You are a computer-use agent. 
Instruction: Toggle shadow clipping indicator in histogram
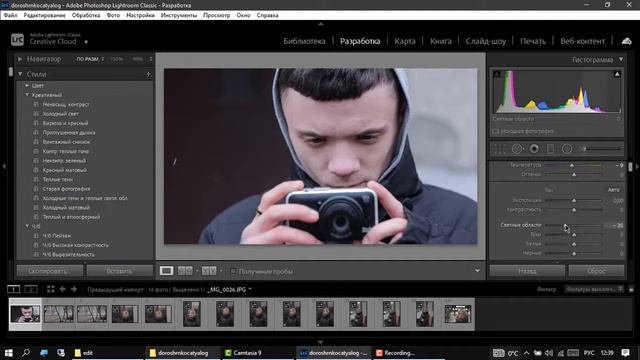click(497, 74)
